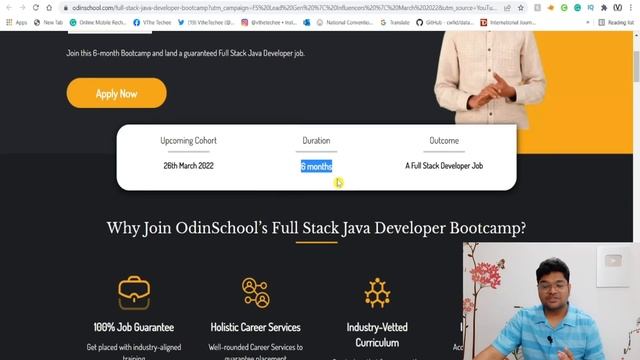Click the Outcome heading
The image size is (640, 360).
pos(444,140)
